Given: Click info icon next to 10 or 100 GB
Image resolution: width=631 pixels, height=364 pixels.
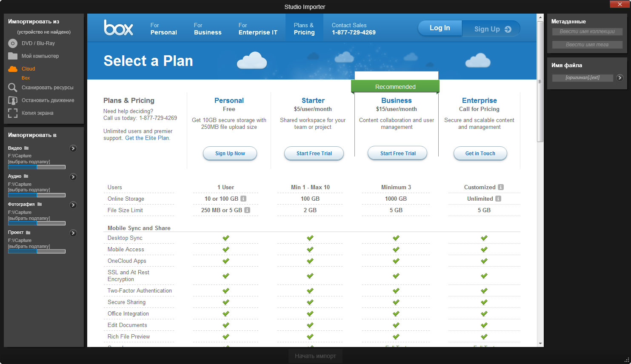Looking at the screenshot, I should click(243, 199).
